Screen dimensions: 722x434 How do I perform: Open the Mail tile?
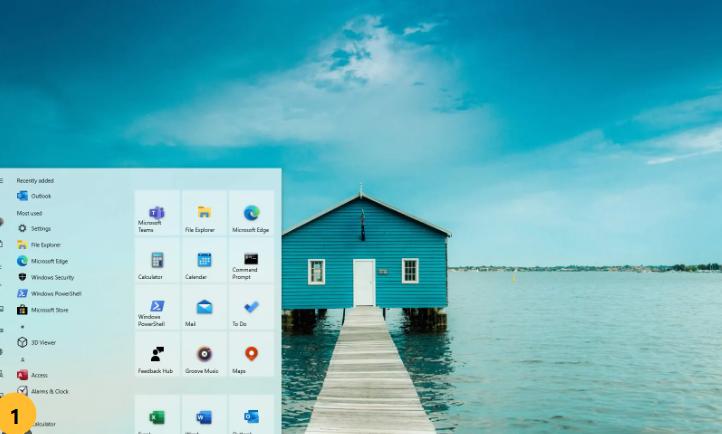(x=204, y=307)
